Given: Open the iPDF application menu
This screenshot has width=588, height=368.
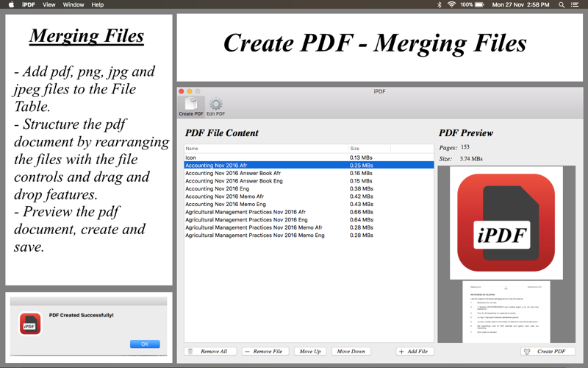Looking at the screenshot, I should click(29, 4).
